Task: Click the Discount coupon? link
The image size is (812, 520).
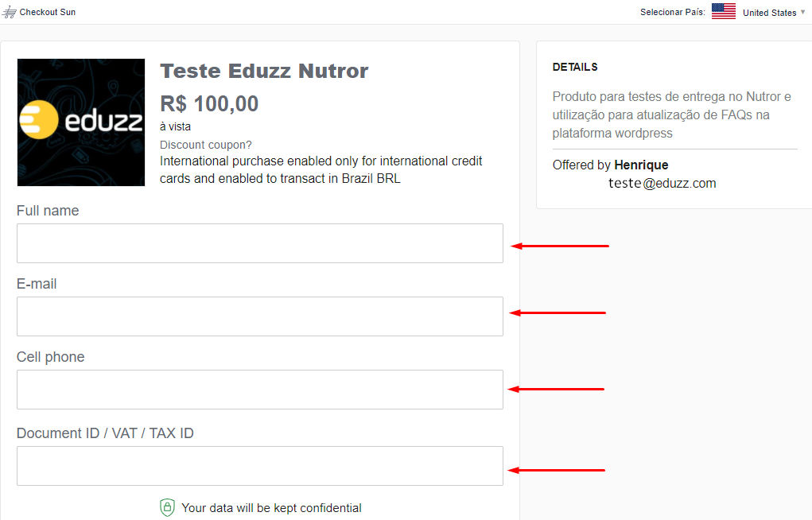Action: tap(206, 145)
